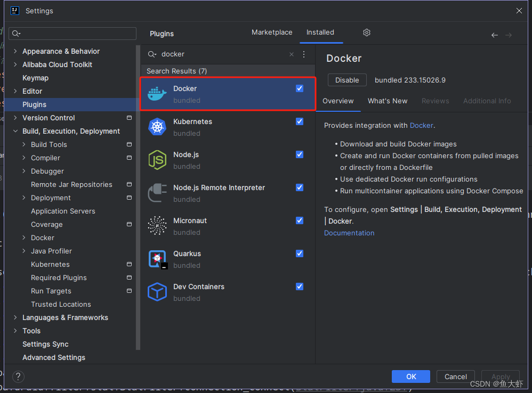Open the What's New tab
Image resolution: width=532 pixels, height=393 pixels.
point(388,101)
